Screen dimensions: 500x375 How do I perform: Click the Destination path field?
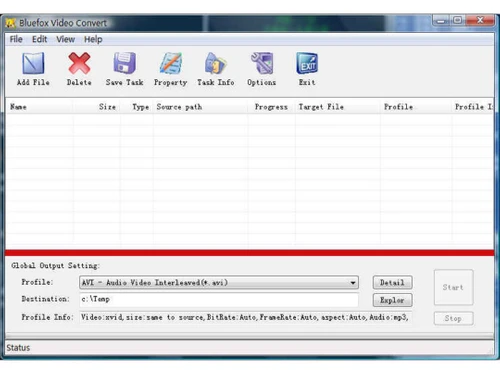[x=219, y=299]
